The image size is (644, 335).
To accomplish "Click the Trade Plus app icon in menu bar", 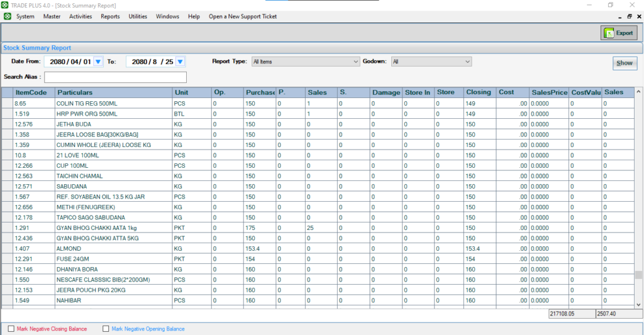I will (7, 16).
